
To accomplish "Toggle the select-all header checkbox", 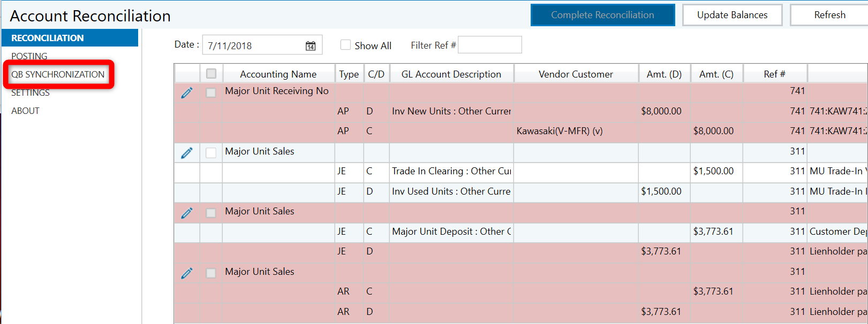I will tap(211, 74).
